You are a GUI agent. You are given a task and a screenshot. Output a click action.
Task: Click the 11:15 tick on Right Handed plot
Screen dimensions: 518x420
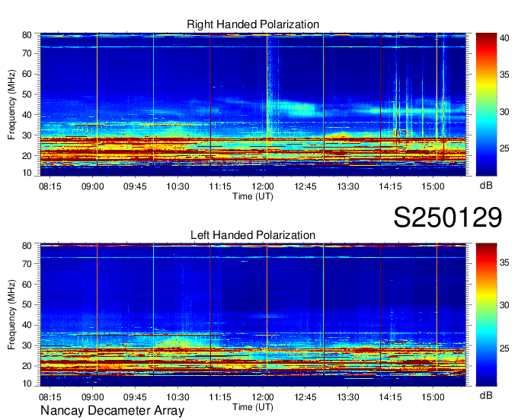pyautogui.click(x=220, y=186)
